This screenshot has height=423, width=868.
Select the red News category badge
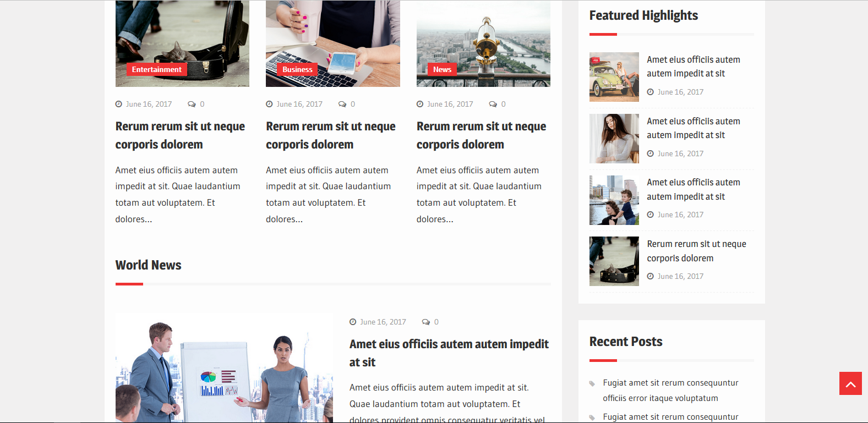coord(442,69)
